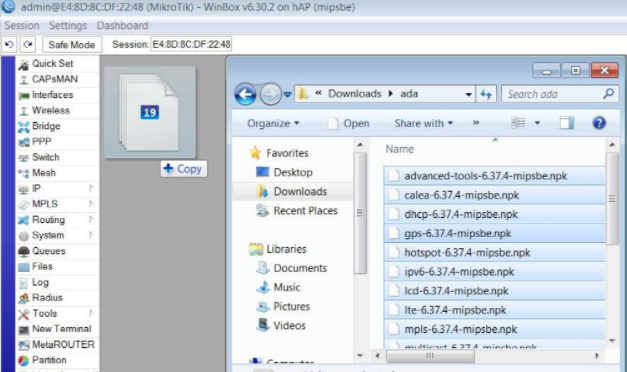Show more Explorer toolbar commands
The image size is (627, 372).
476,123
